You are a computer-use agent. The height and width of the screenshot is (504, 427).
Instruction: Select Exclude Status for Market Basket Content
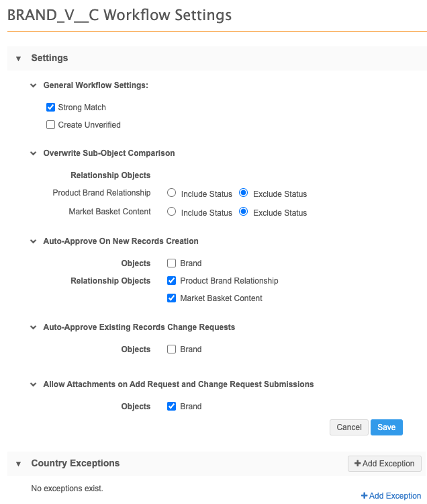pos(244,212)
